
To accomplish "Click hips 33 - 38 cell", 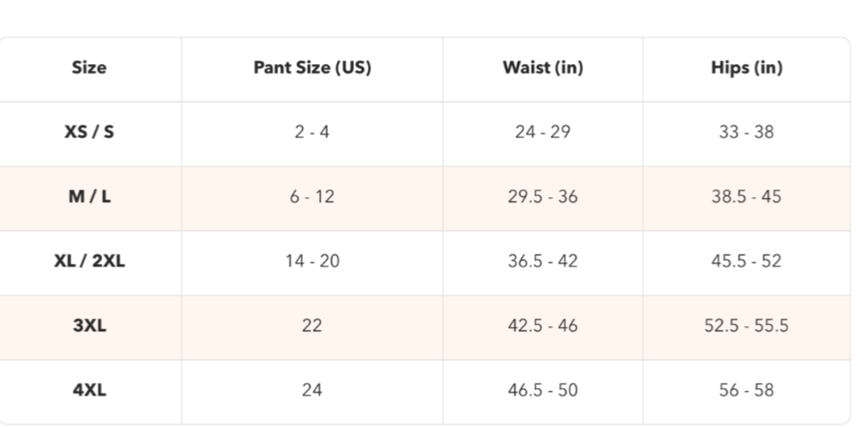I will [x=746, y=132].
